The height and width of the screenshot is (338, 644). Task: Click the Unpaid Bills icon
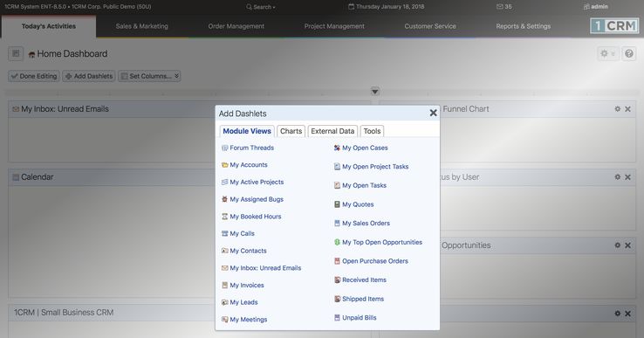click(337, 318)
